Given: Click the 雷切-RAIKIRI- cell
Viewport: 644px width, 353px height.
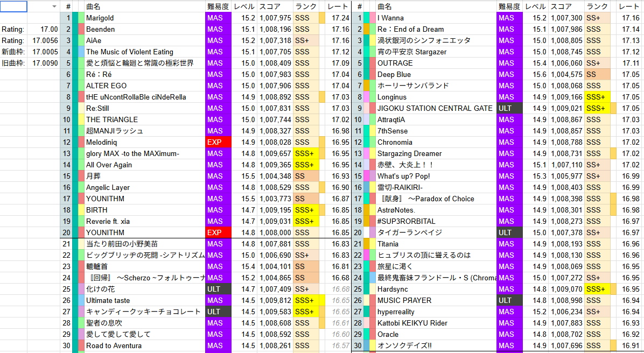Looking at the screenshot, I should [436, 187].
